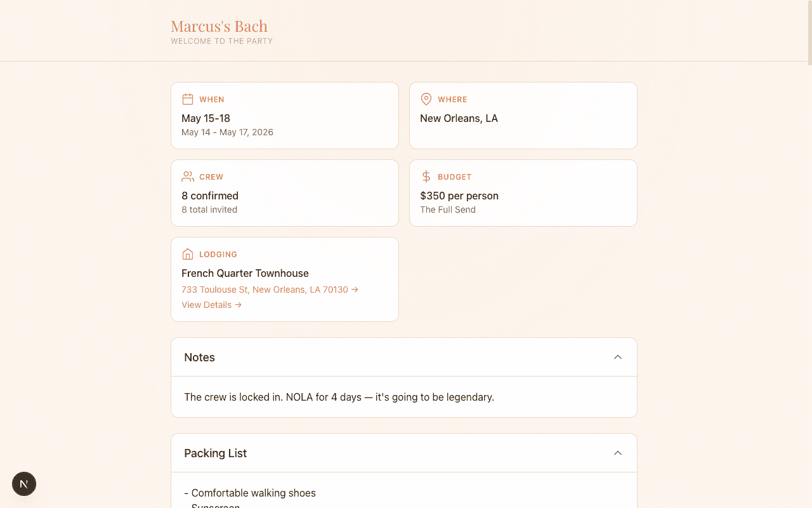812x508 pixels.
Task: Click the Marcus's Bach page title
Action: pyautogui.click(x=219, y=26)
